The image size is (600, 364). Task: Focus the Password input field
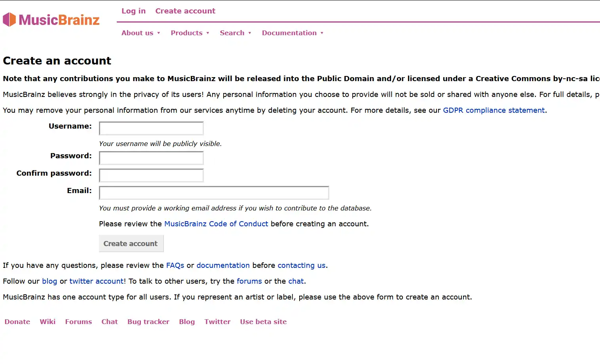pos(151,158)
